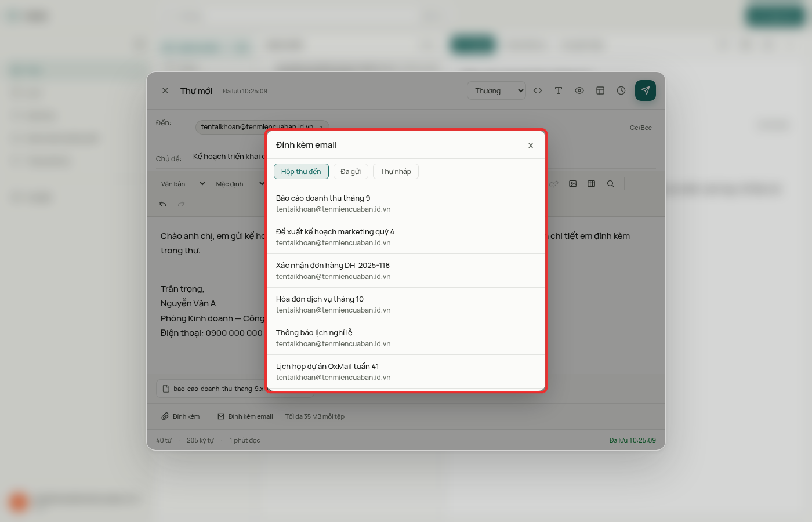
Task: Toggle the preview eye icon
Action: point(579,90)
